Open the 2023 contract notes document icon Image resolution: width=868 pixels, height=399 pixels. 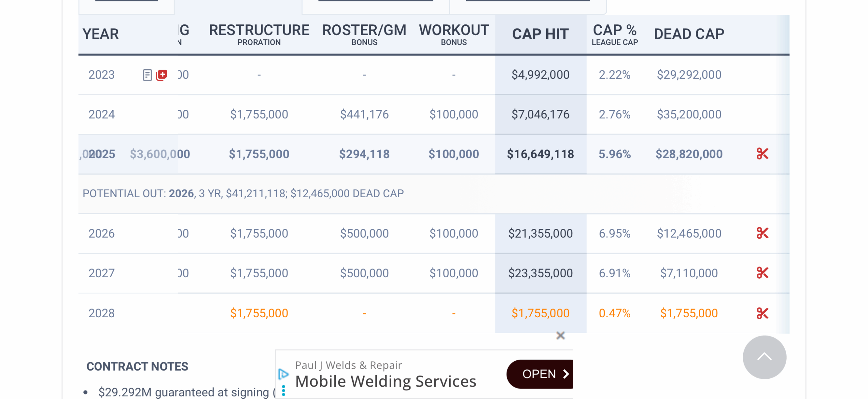click(147, 75)
